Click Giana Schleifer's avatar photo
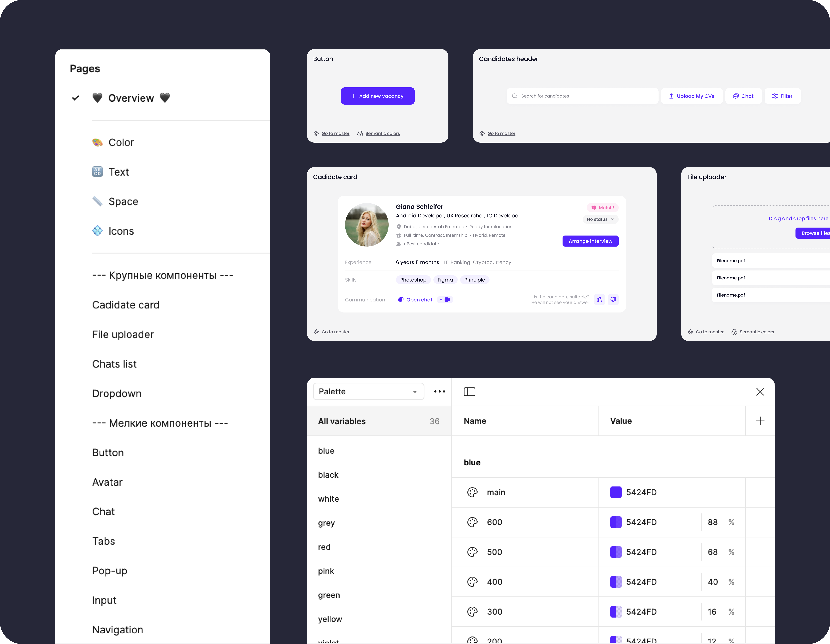 [367, 225]
